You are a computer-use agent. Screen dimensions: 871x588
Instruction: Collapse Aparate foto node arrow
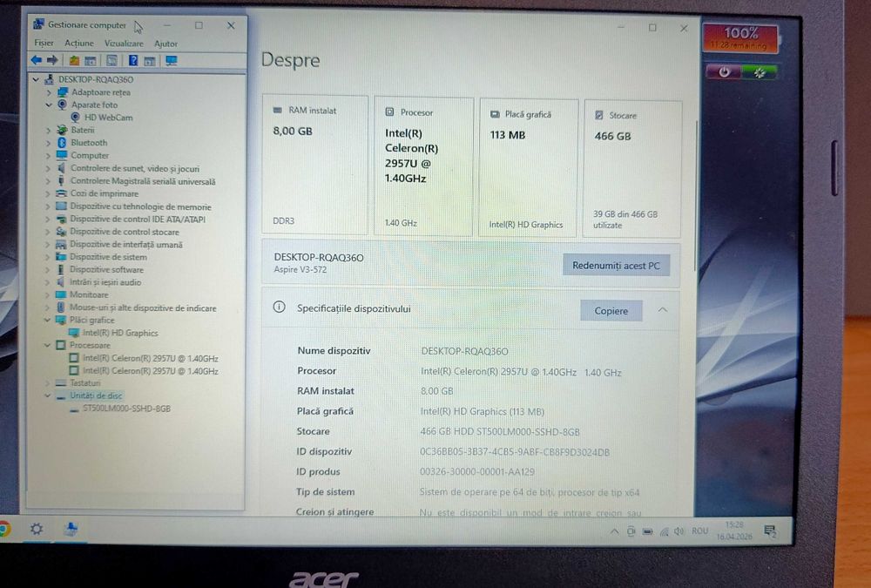(49, 105)
